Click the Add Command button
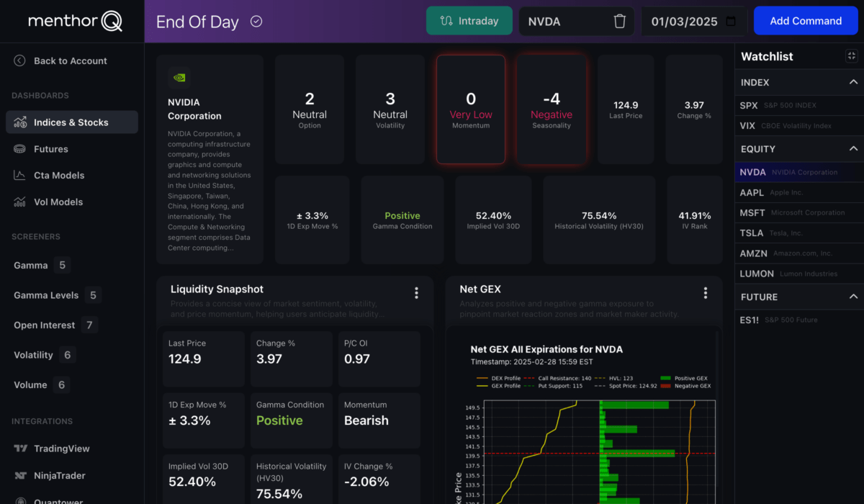The width and height of the screenshot is (864, 504). point(806,21)
